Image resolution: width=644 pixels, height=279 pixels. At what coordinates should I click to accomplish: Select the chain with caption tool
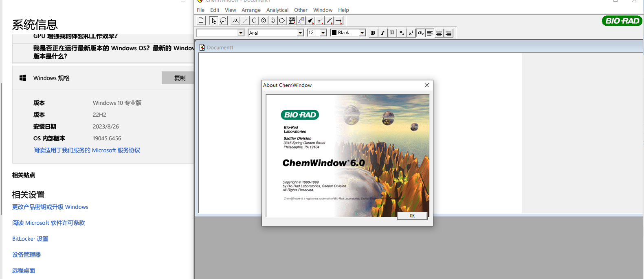(x=301, y=21)
